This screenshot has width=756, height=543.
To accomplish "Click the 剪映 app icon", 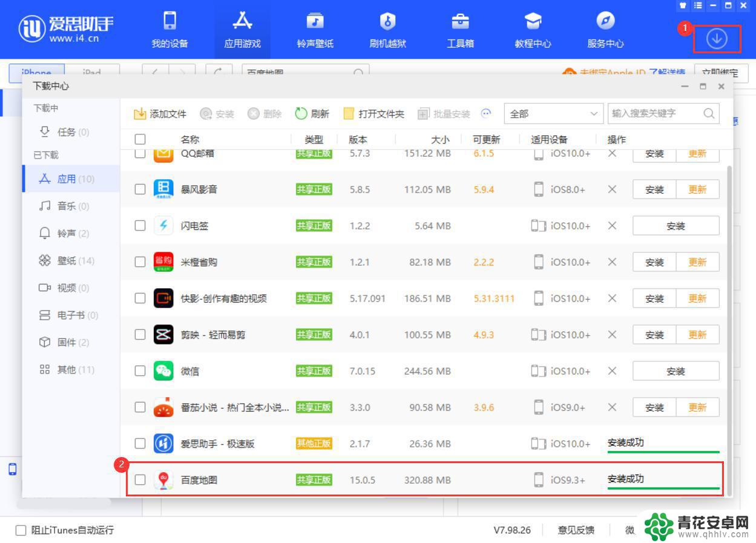I will pyautogui.click(x=163, y=335).
